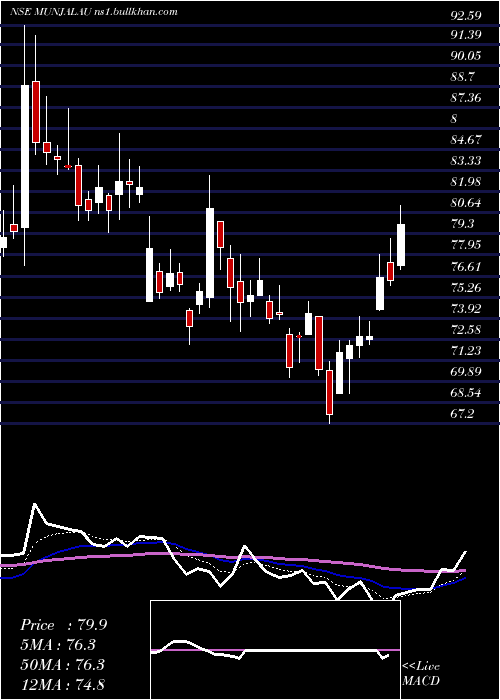Click the ns1.bullkhan.com source label
Image resolution: width=500 pixels, height=700 pixels.
(x=136, y=12)
